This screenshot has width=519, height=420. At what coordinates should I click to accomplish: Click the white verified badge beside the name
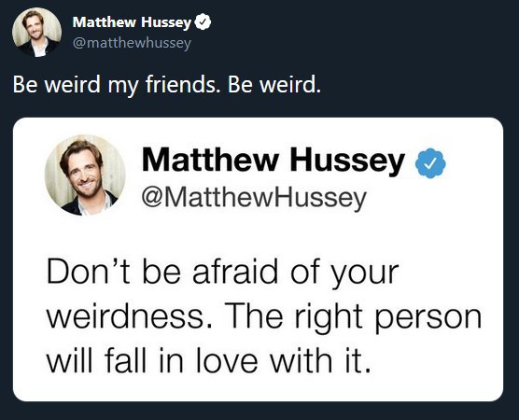click(x=203, y=22)
